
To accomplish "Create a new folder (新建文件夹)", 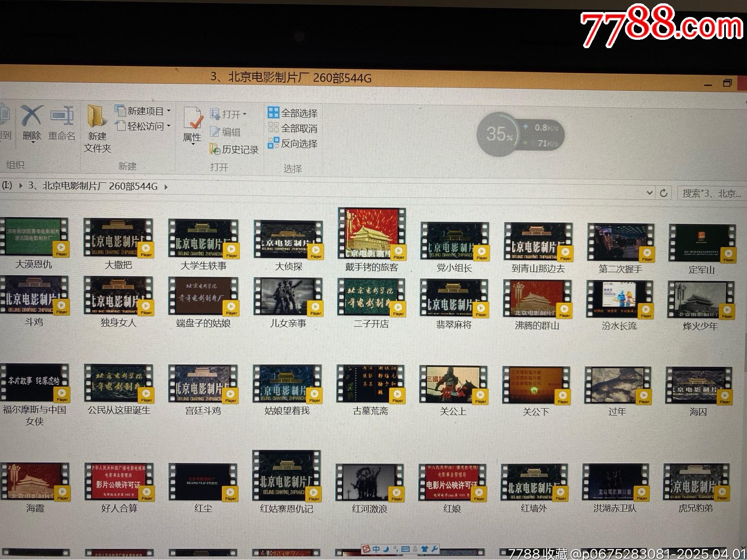I will [97, 129].
